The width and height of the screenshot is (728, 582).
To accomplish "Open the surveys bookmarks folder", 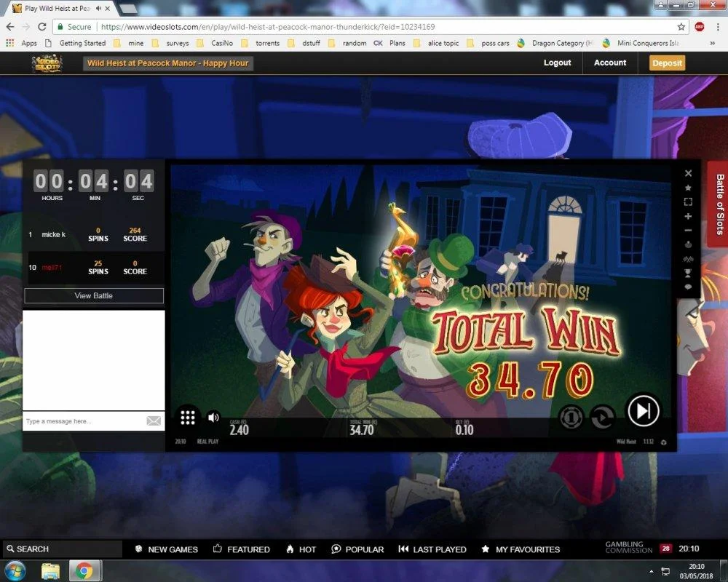I will (171, 43).
